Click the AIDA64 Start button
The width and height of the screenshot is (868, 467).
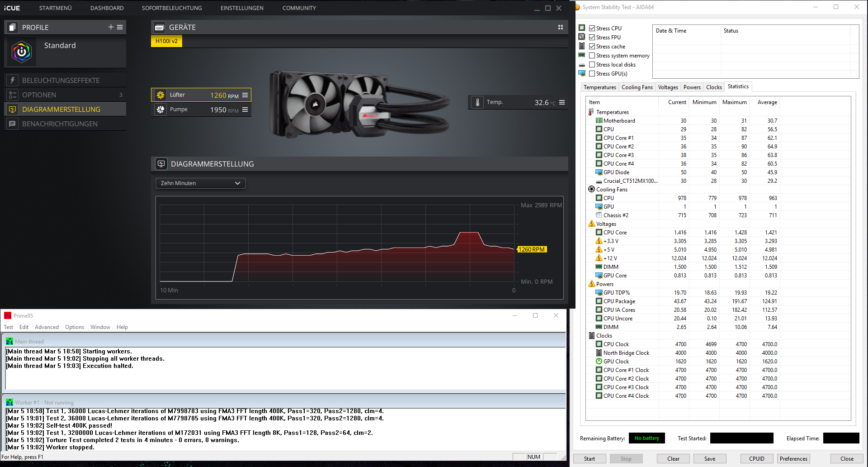pos(590,458)
